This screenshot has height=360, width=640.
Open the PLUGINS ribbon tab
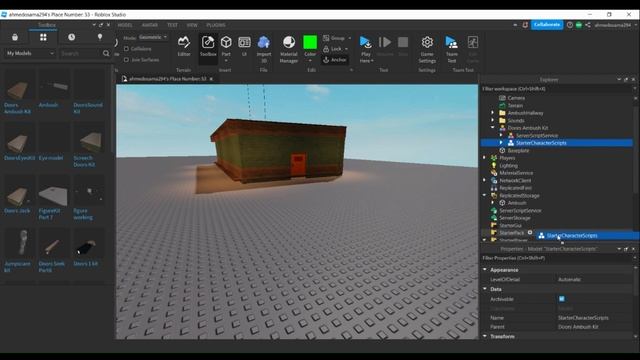pyautogui.click(x=216, y=25)
